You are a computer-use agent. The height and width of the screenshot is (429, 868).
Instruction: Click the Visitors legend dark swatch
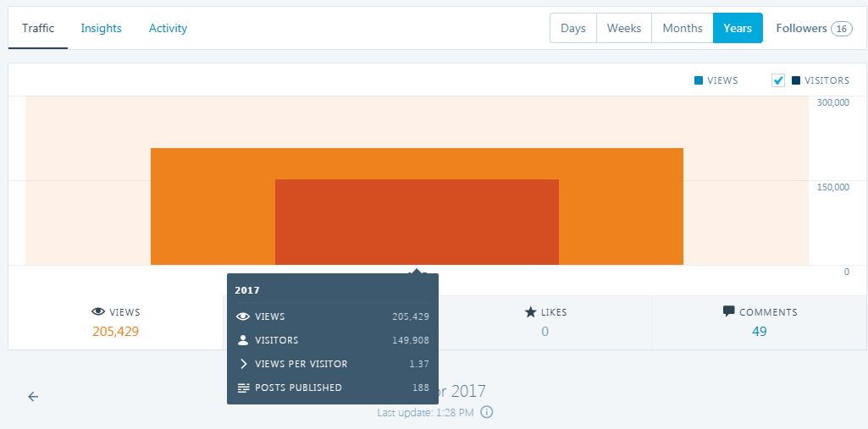(x=796, y=80)
